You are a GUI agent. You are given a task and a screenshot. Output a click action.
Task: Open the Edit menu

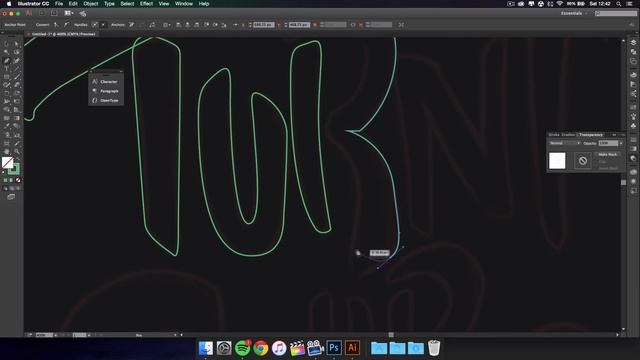click(73, 4)
